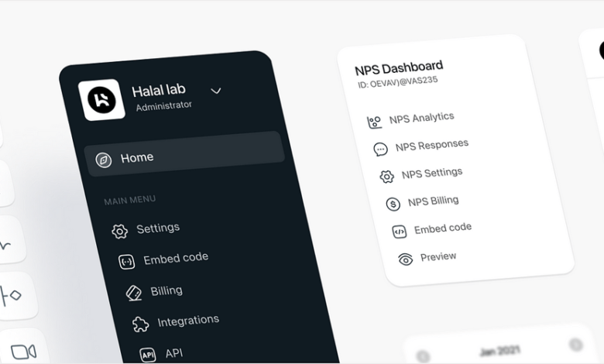Open NPS Settings link
Viewport: 604px width, 364px height.
pos(432,173)
